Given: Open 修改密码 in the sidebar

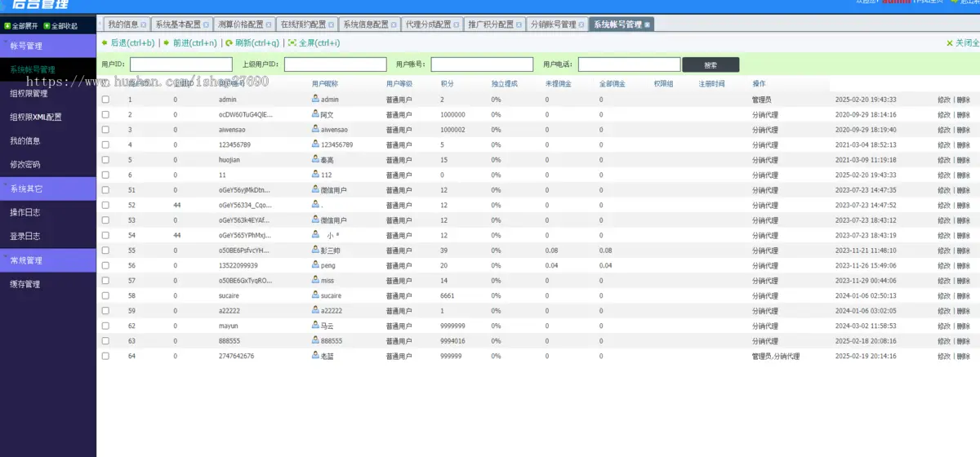Looking at the screenshot, I should [25, 164].
